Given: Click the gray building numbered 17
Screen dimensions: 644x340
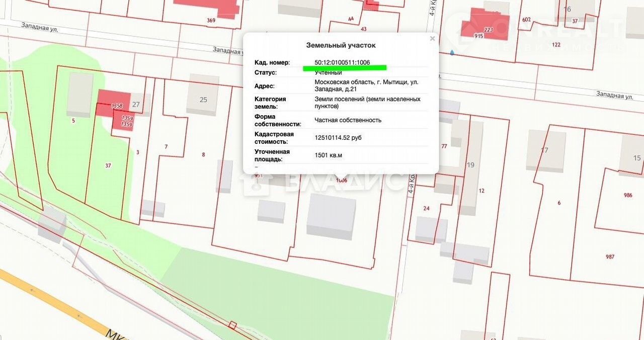Looking at the screenshot, I should click(x=545, y=151).
